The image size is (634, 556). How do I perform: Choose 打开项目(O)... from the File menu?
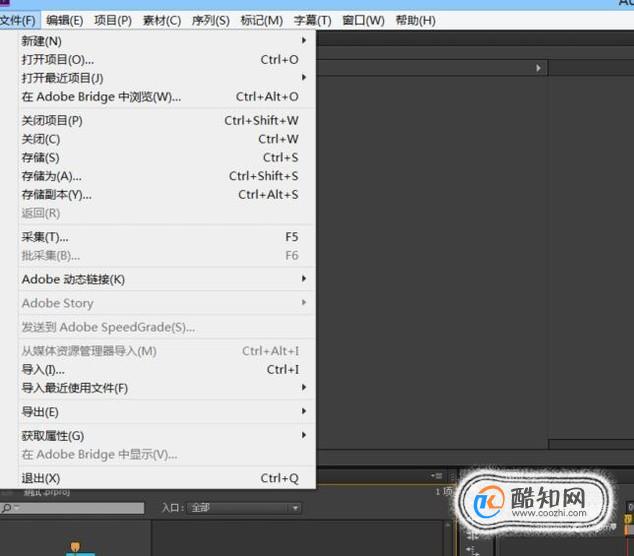pyautogui.click(x=167, y=59)
